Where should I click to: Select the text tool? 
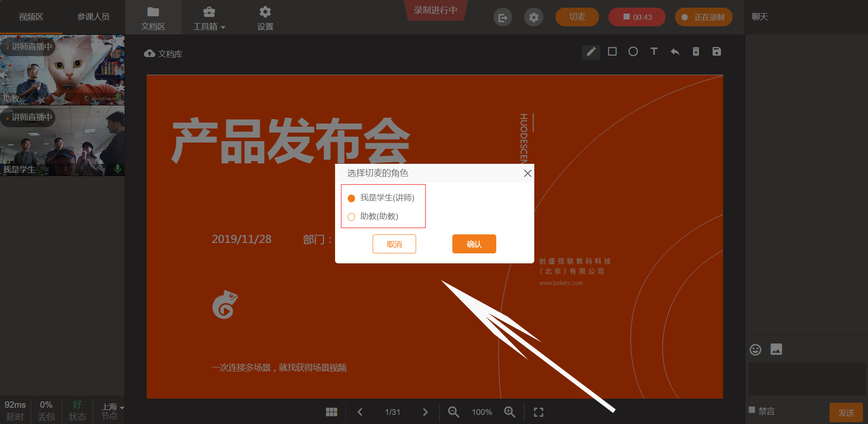(x=654, y=52)
